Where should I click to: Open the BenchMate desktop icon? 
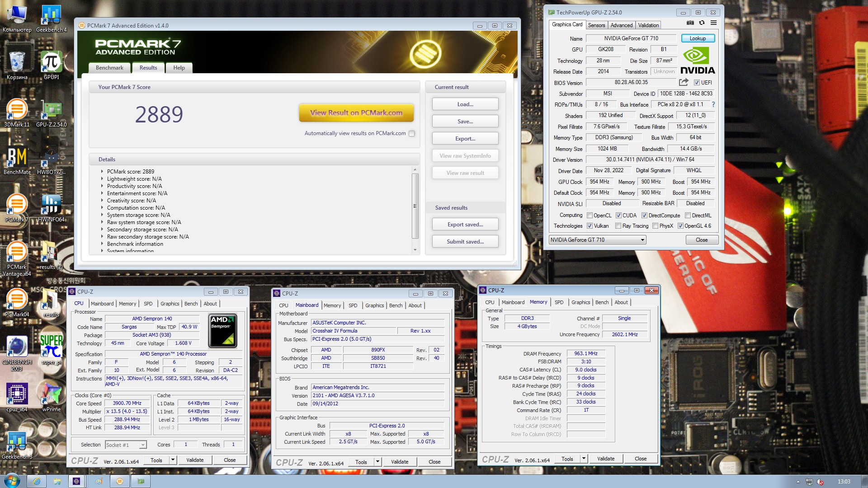click(x=17, y=160)
